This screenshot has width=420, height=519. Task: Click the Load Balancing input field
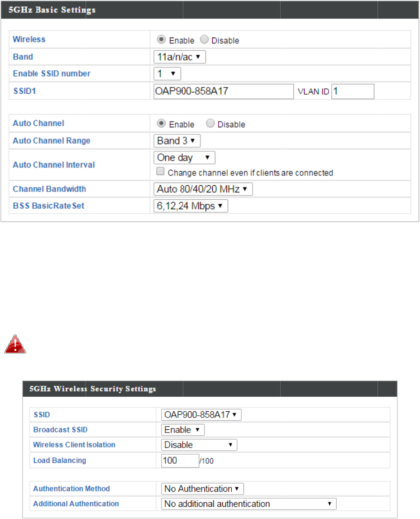tap(180, 460)
